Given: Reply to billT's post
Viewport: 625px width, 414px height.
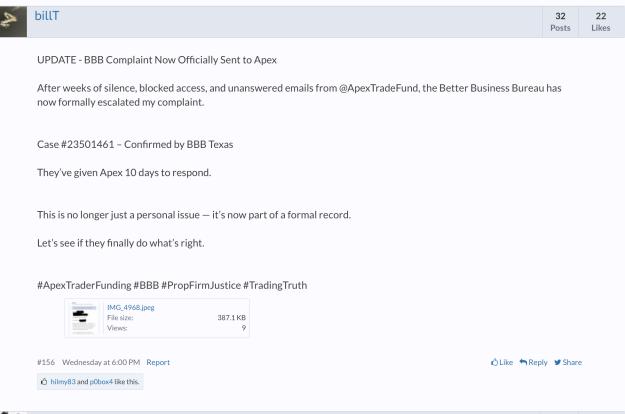Looking at the screenshot, I should pos(533,362).
